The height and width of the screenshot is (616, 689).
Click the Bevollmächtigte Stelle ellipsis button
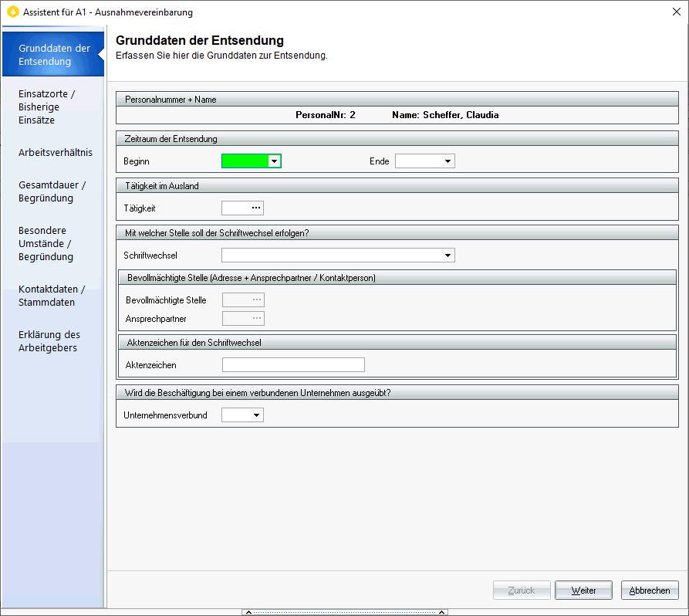(255, 300)
